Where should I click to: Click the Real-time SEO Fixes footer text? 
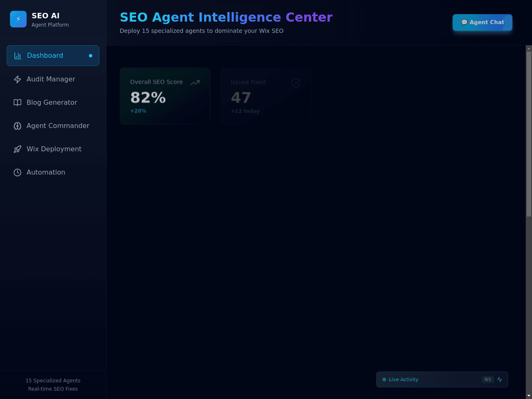pos(53,389)
